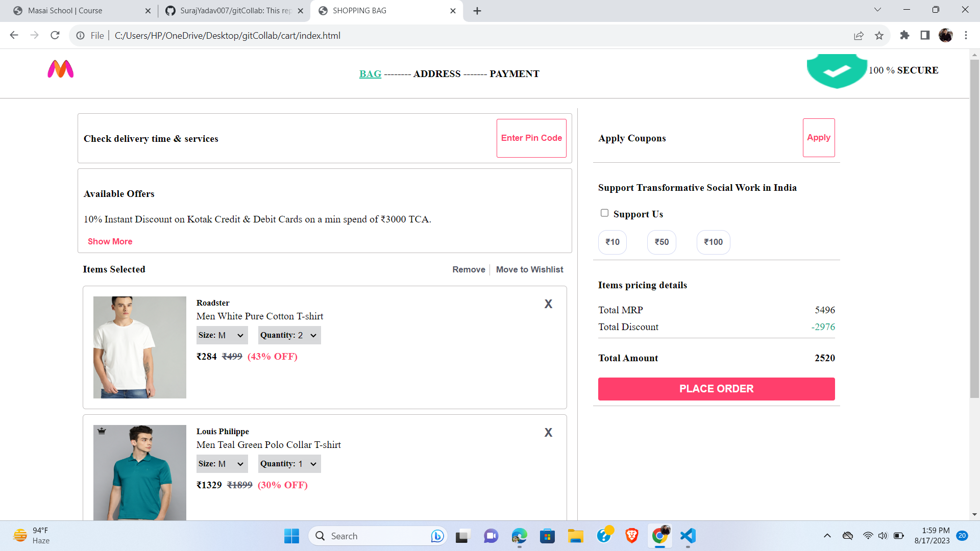The width and height of the screenshot is (980, 551).
Task: Click the Myntra logo
Action: [x=60, y=69]
